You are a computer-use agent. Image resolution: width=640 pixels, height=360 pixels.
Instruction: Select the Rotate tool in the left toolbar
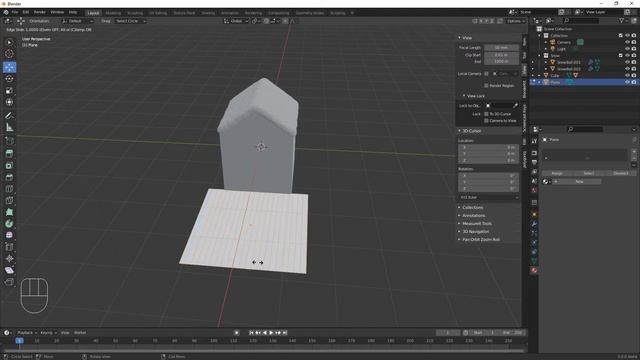pyautogui.click(x=9, y=79)
